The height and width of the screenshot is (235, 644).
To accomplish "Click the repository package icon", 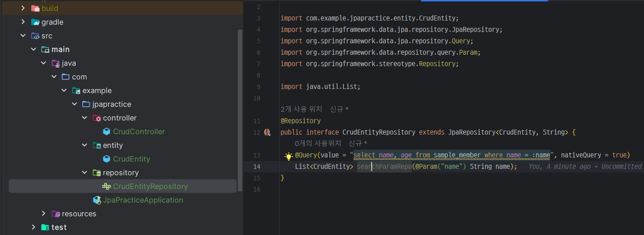I will coord(97,172).
